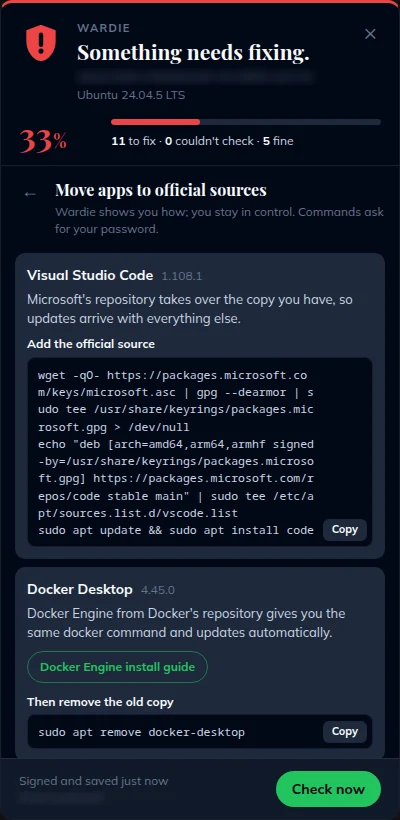Select the Ubuntu 24.04.5 LTS text
The image size is (400, 820).
[131, 95]
